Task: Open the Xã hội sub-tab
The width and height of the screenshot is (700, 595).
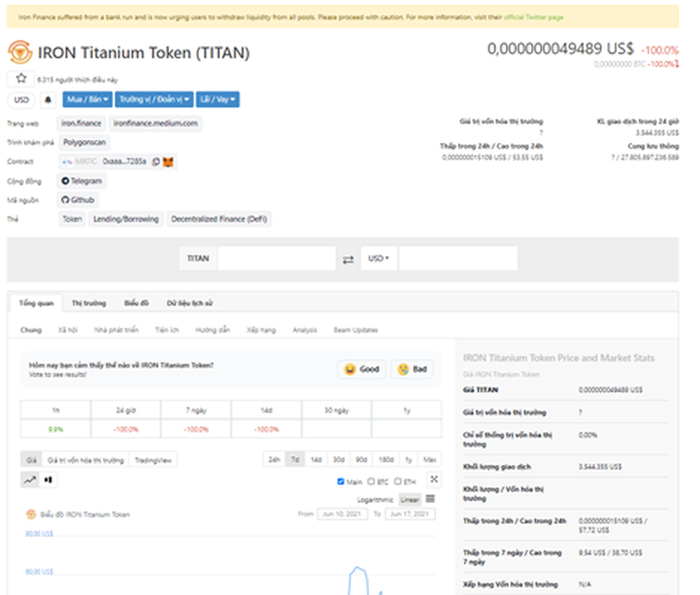Action: pos(68,330)
